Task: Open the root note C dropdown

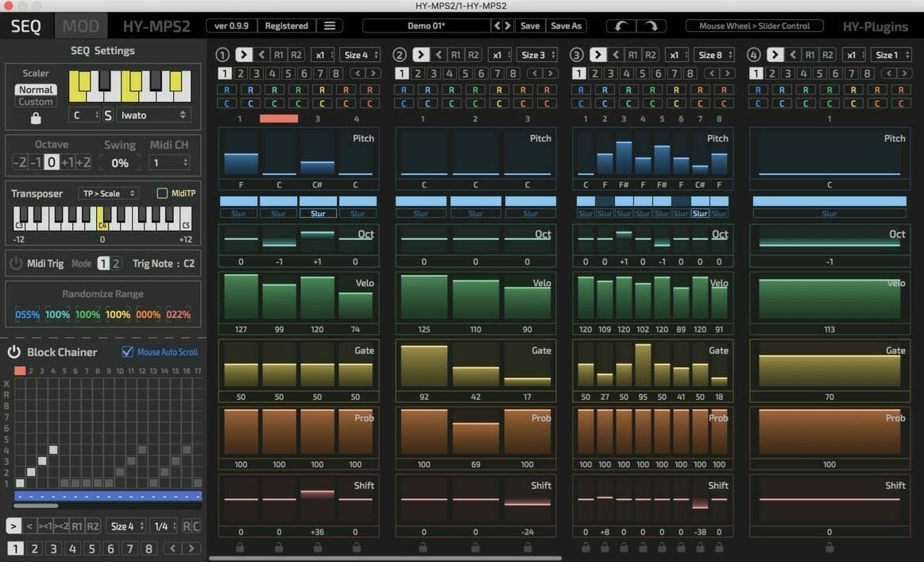Action: [x=85, y=115]
